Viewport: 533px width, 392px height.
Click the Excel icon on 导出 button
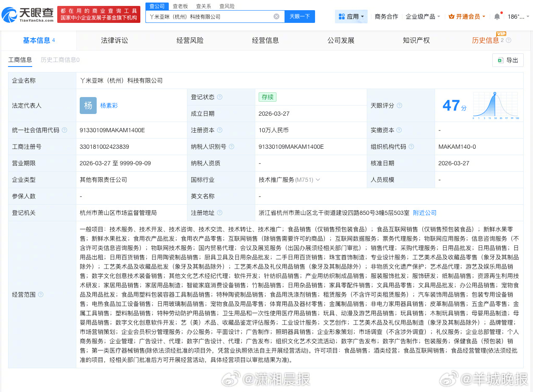click(x=501, y=60)
